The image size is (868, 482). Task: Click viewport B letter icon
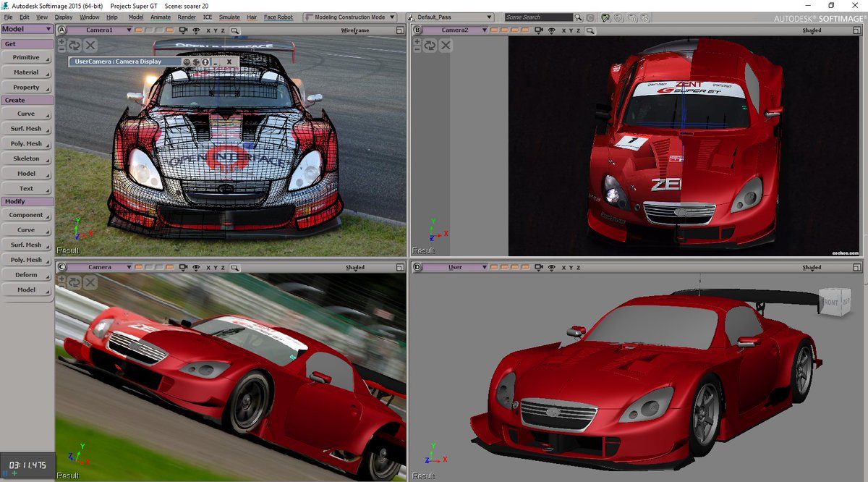[x=417, y=30]
